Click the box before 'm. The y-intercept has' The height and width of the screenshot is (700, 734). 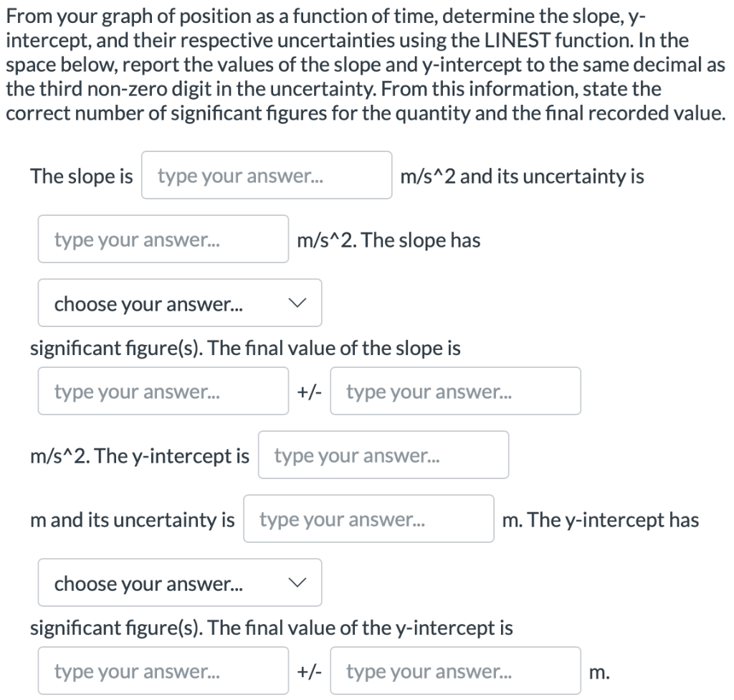368,519
